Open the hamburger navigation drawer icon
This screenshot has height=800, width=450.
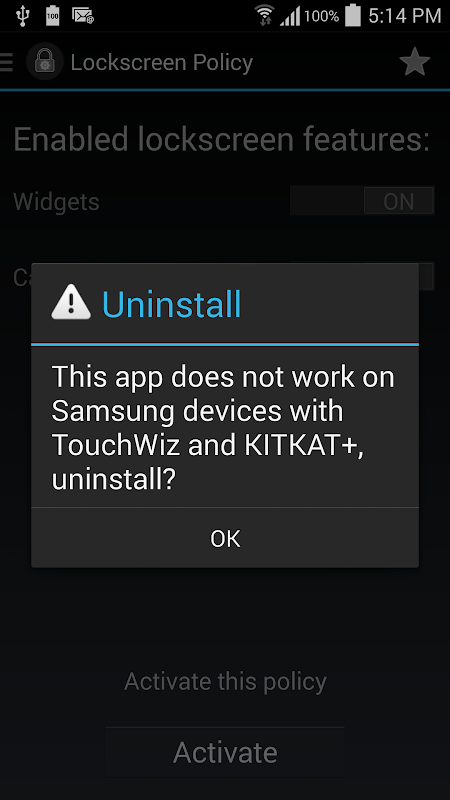point(6,62)
